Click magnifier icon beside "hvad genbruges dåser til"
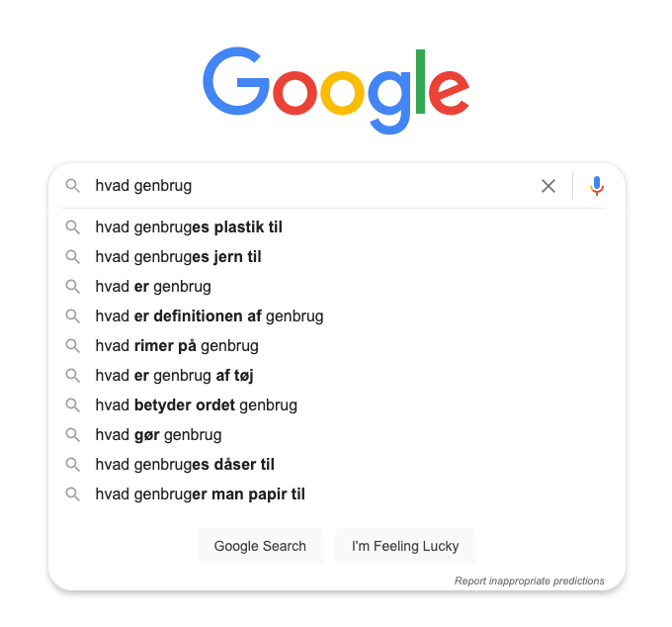The width and height of the screenshot is (672, 627). point(72,465)
